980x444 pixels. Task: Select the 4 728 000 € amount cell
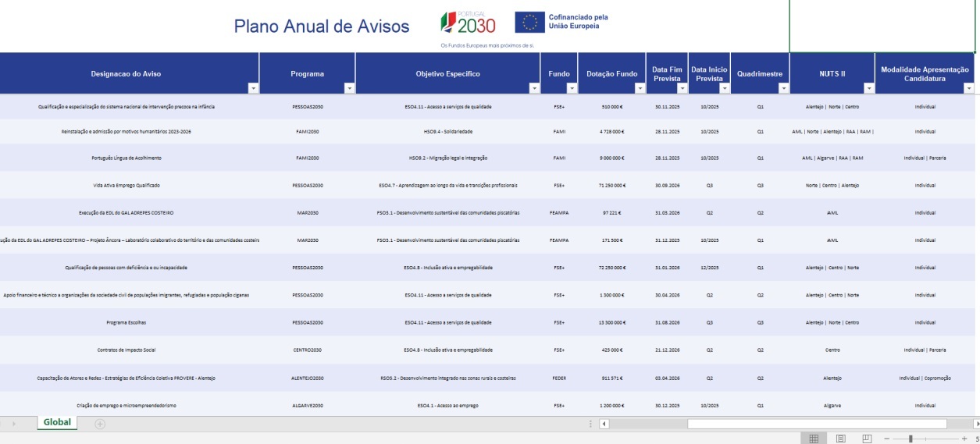coord(612,131)
